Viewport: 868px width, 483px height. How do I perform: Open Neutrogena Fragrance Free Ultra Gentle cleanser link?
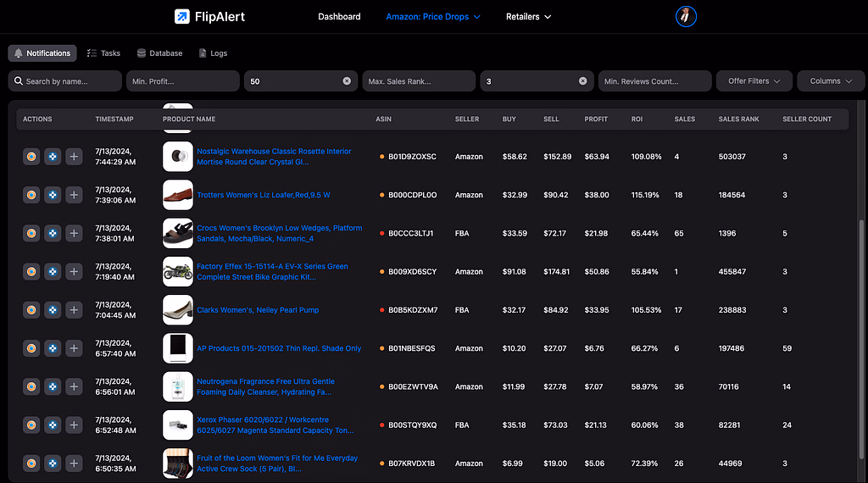(x=265, y=386)
